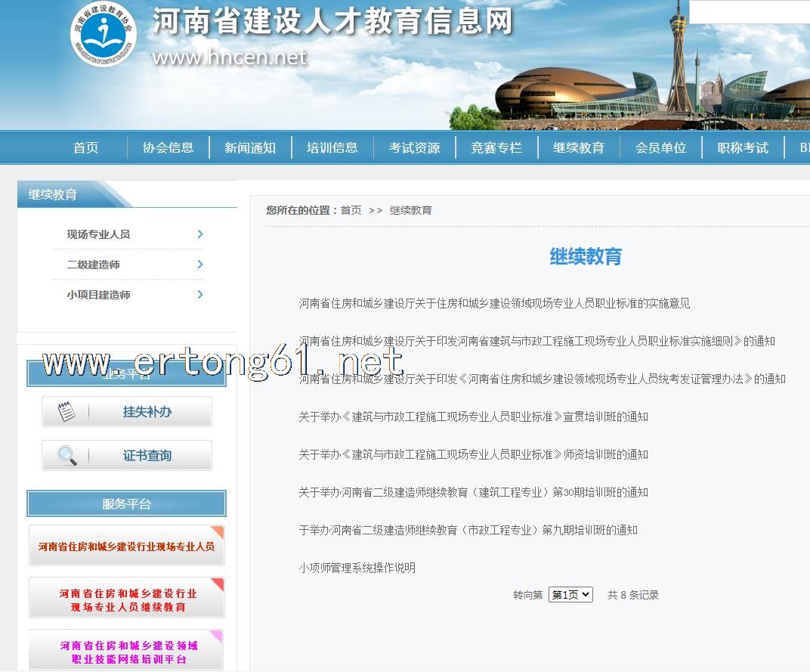Click the chevron arrow next to 二级建造师
810x672 pixels.
click(199, 265)
